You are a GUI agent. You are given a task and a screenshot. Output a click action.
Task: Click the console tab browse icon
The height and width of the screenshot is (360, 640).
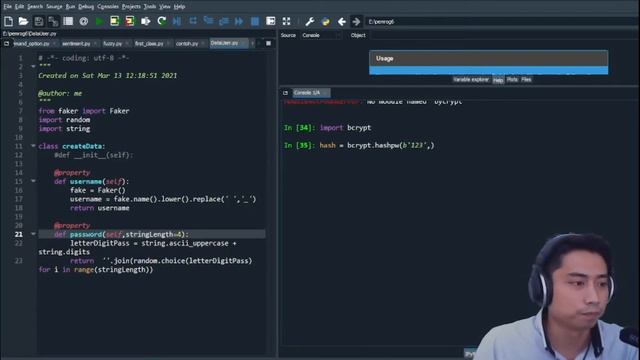coord(285,93)
